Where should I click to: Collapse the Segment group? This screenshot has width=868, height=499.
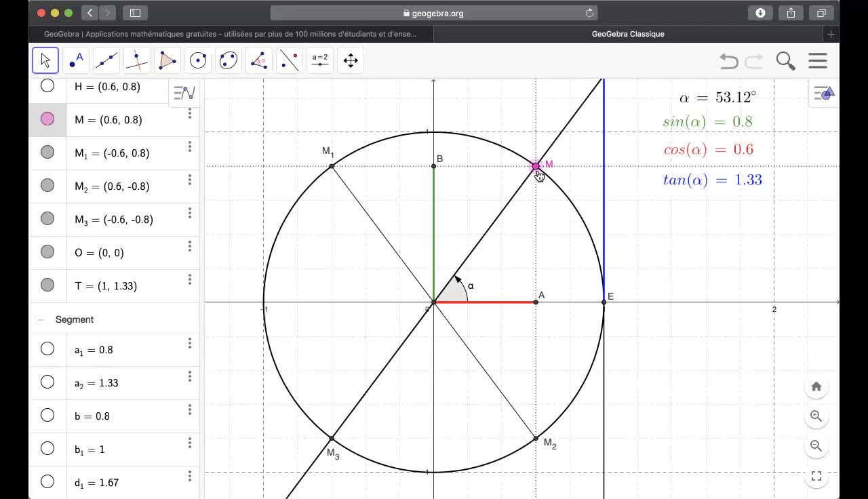tap(41, 319)
